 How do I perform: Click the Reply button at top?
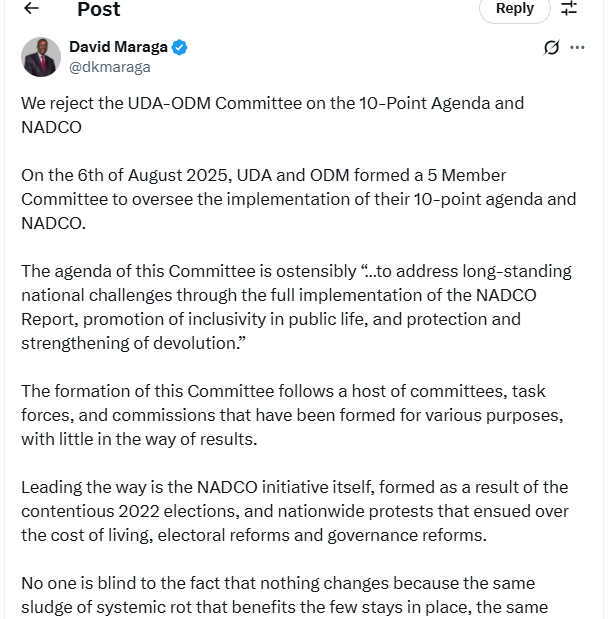(x=514, y=9)
